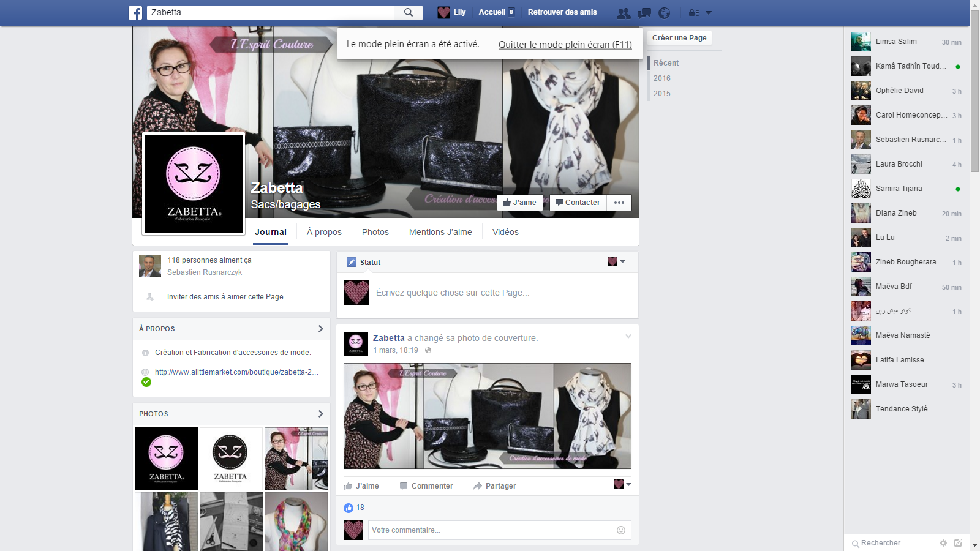
Task: Open the post options chevron
Action: [628, 337]
